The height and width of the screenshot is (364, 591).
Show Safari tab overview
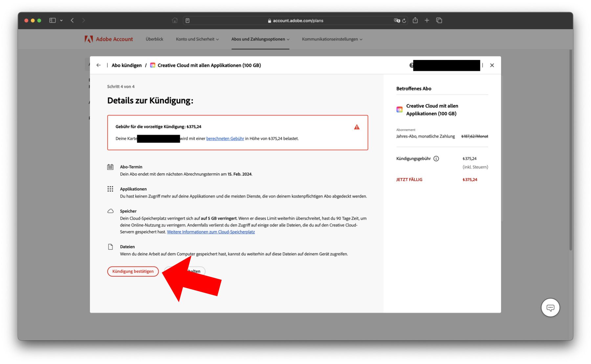point(439,20)
